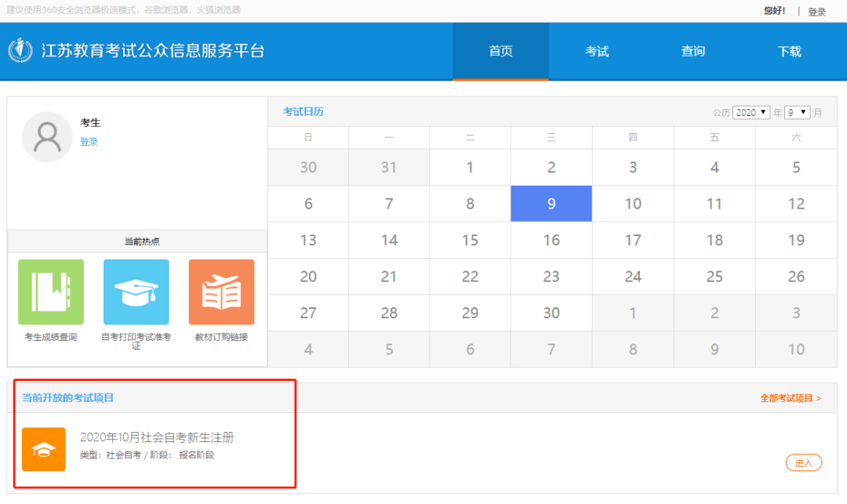Select the date 18 on the calendar

tap(714, 240)
